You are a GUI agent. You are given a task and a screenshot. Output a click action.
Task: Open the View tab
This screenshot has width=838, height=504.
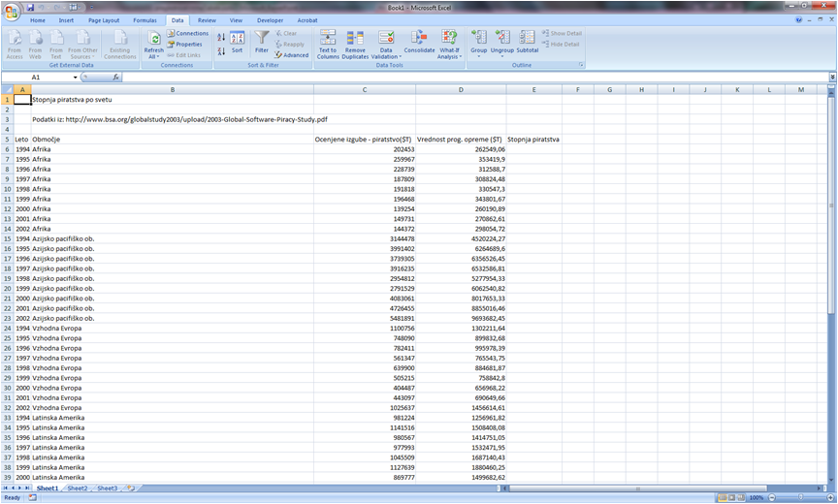coord(236,20)
